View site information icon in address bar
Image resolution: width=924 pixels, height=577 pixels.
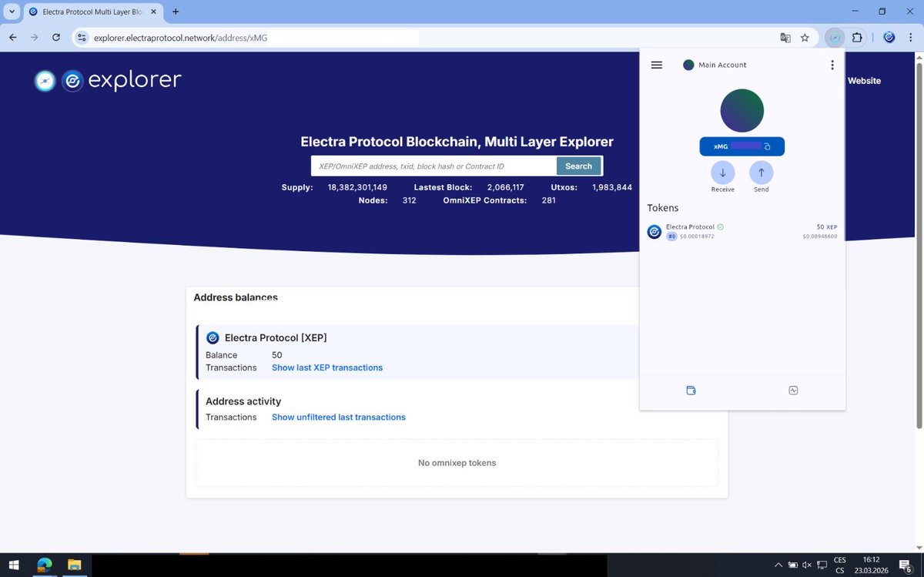point(82,37)
